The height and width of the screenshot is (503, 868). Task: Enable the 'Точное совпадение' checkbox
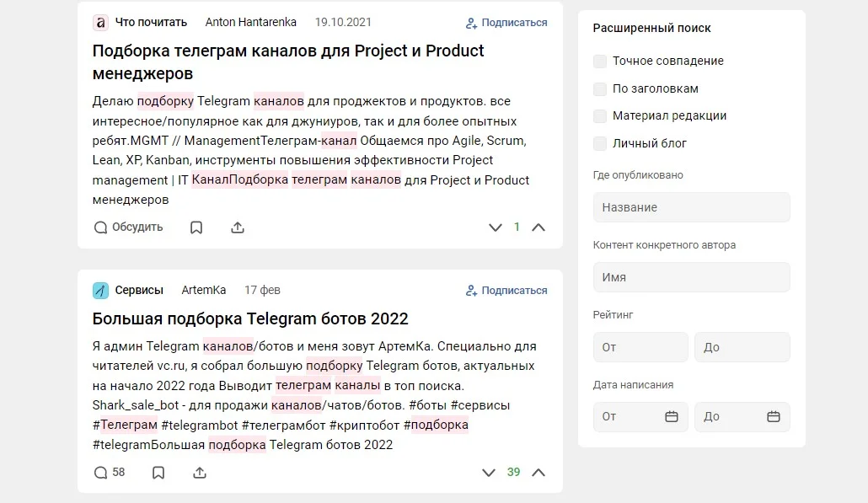[600, 61]
